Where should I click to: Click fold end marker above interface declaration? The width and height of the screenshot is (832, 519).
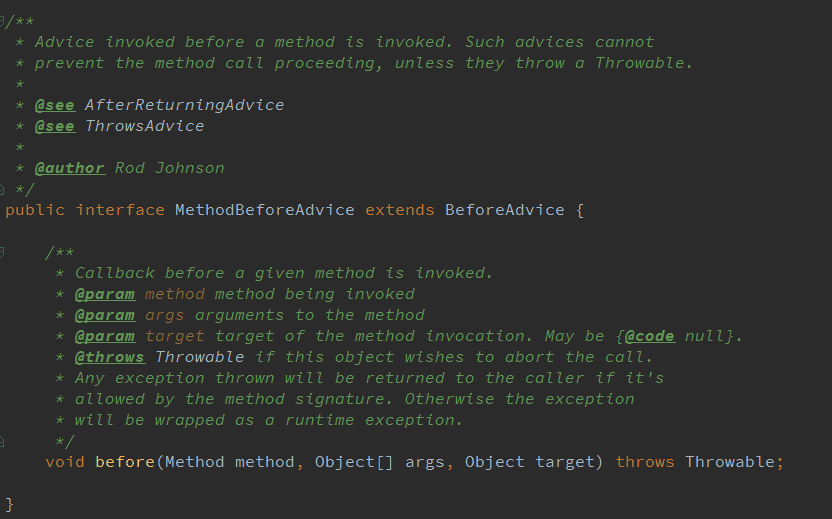coord(3,189)
